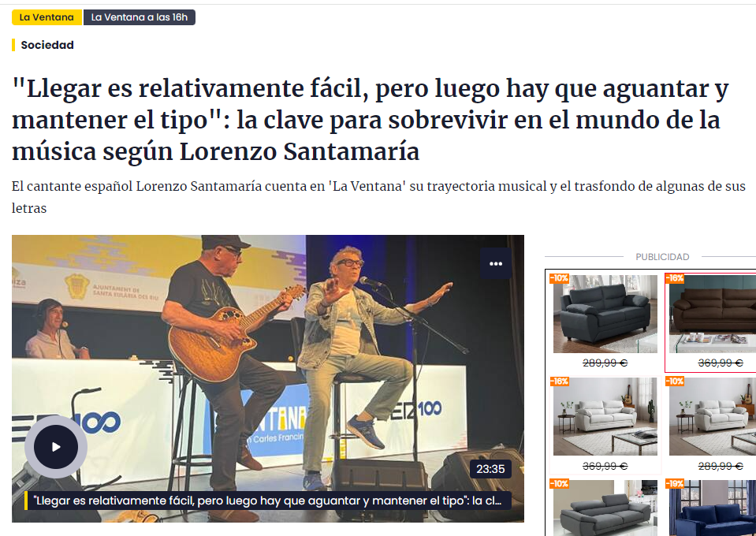Click the -16% badge on white sofa ad
The width and height of the screenshot is (756, 536).
pyautogui.click(x=559, y=382)
